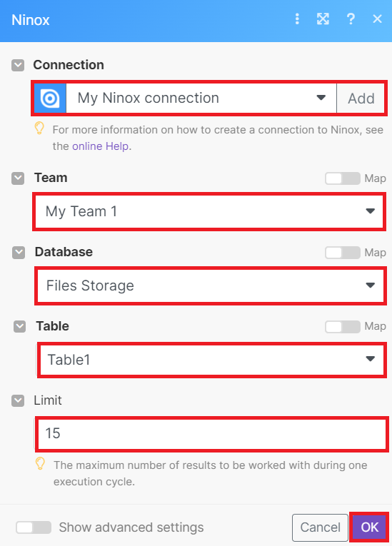Collapse the Team section chevron icon
The height and width of the screenshot is (546, 392).
(x=18, y=178)
